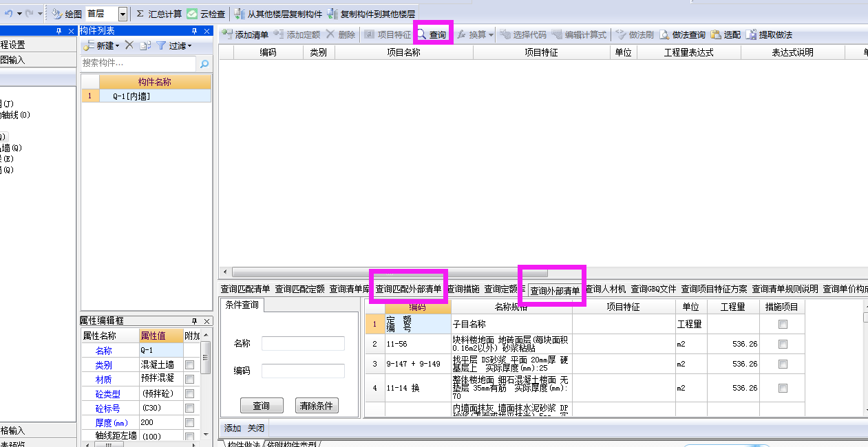Switch to 查询匹配定额 tab
868x447 pixels.
[x=299, y=289]
